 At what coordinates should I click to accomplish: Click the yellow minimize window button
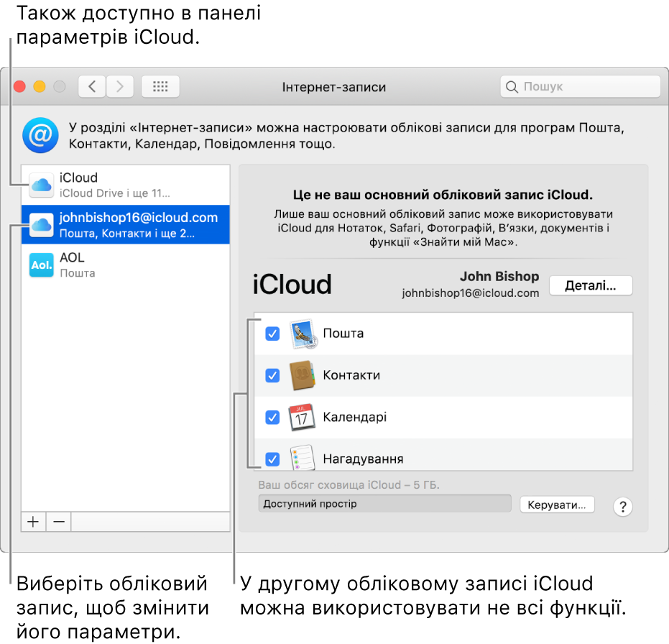(40, 87)
